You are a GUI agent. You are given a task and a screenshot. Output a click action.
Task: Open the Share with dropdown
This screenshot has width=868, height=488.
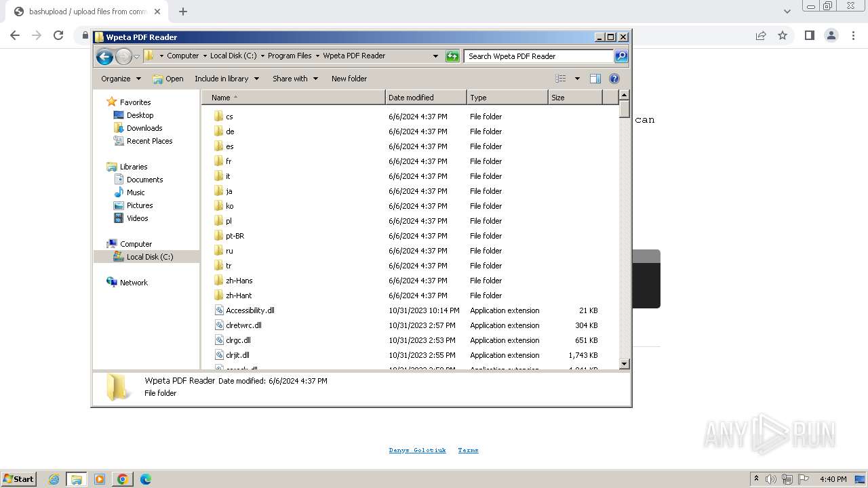pyautogui.click(x=296, y=79)
